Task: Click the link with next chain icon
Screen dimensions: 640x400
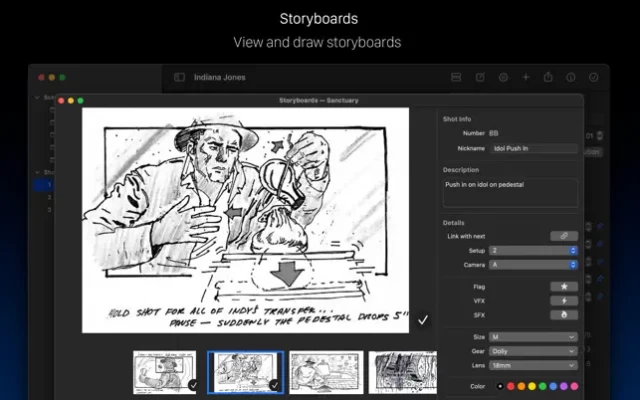Action: tap(563, 236)
